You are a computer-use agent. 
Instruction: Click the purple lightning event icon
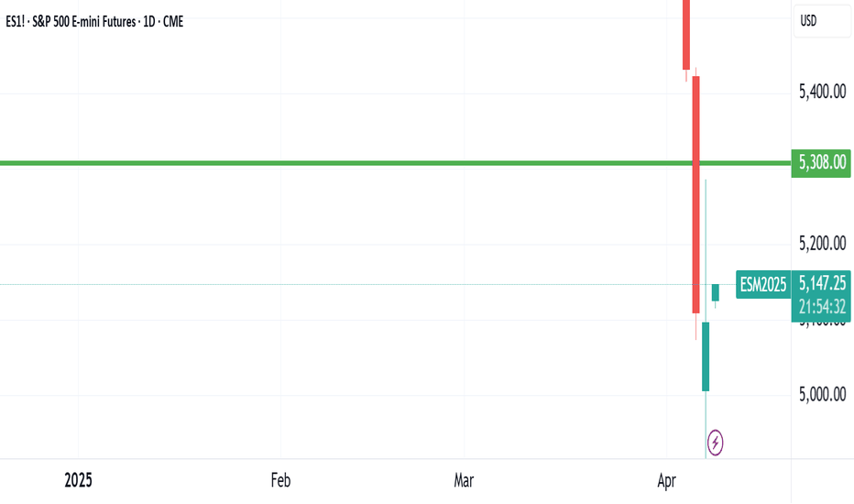click(x=715, y=443)
